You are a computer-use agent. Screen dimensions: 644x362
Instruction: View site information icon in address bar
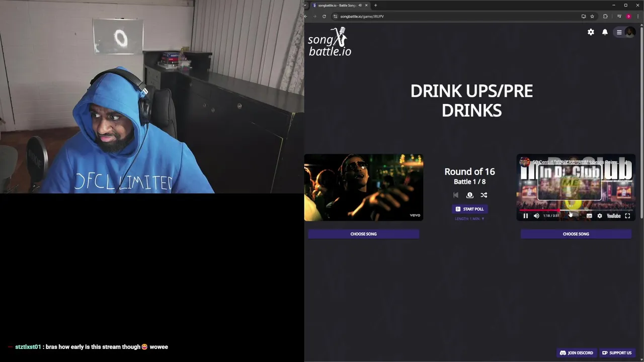tap(335, 16)
